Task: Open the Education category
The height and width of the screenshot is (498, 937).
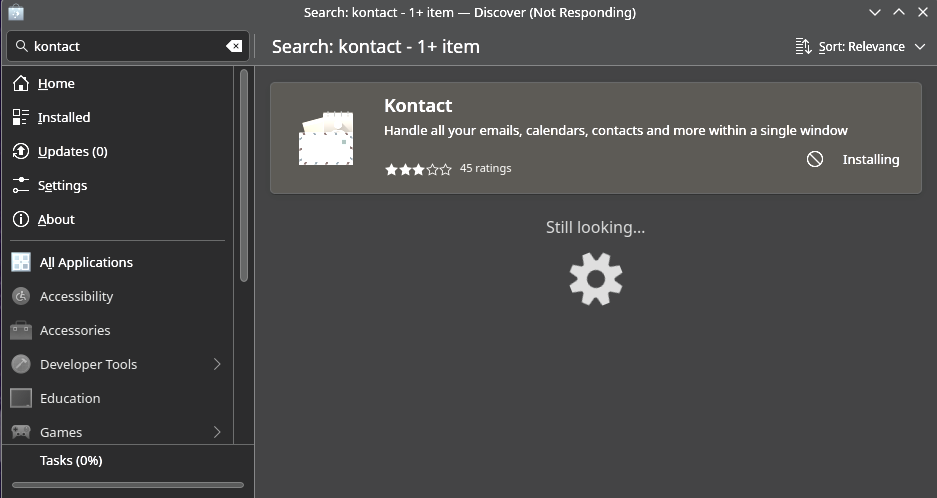Action: 70,399
